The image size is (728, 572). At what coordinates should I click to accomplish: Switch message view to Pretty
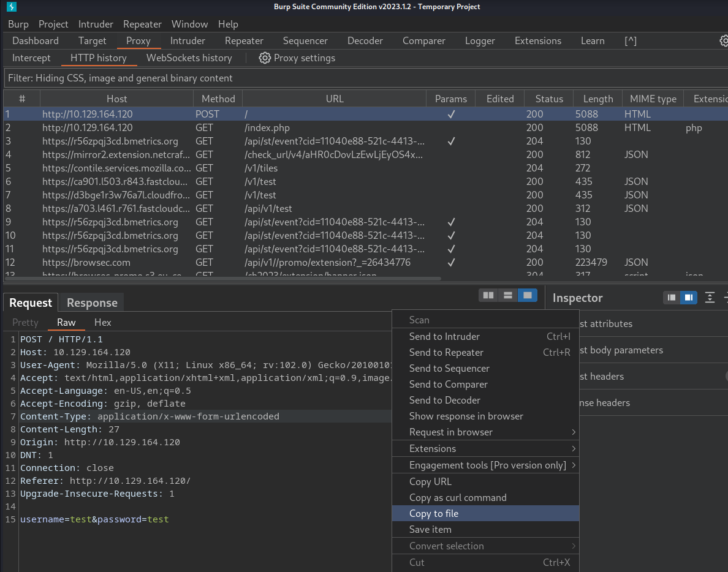(x=25, y=322)
